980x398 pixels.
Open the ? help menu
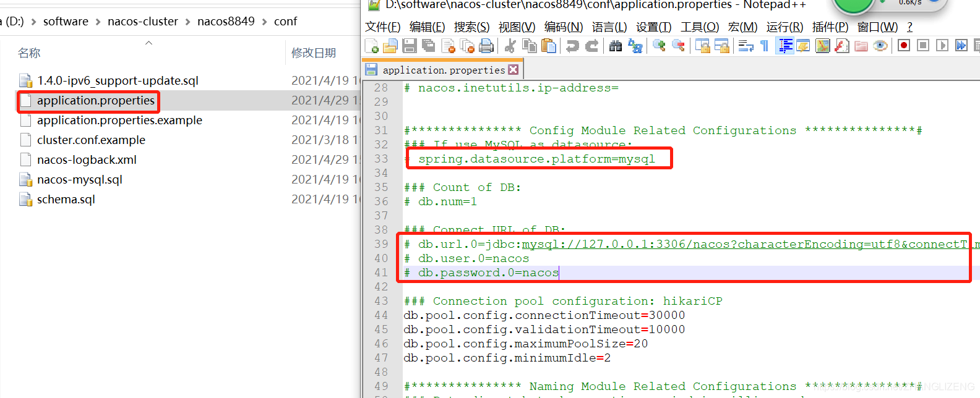(909, 27)
